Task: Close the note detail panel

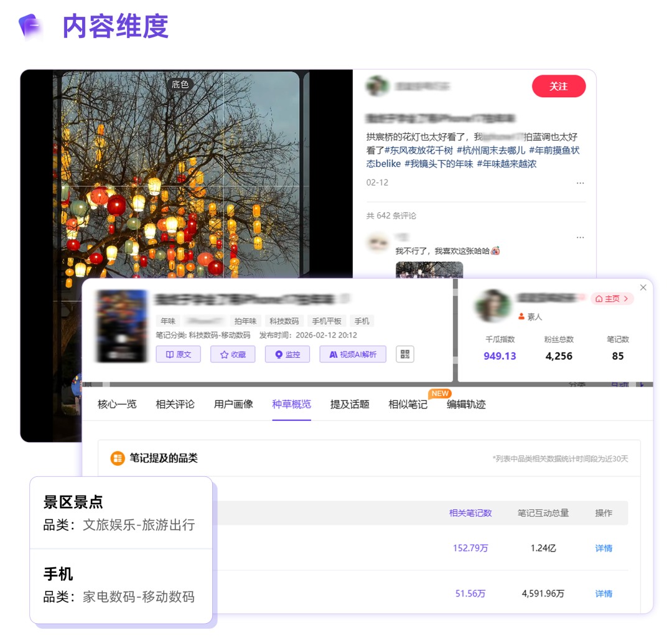Action: tap(643, 288)
